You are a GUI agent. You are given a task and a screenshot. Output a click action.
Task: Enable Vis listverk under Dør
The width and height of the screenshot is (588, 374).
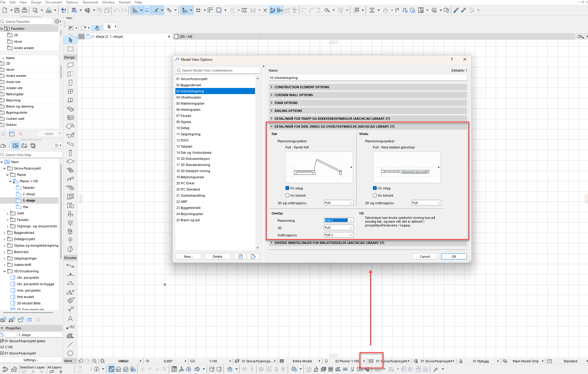pos(287,195)
